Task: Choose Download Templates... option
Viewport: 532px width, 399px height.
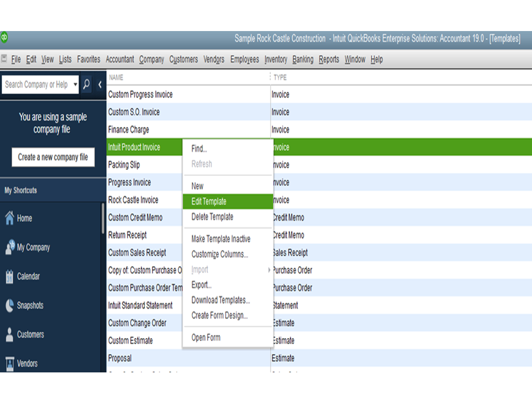Action: tap(228, 300)
